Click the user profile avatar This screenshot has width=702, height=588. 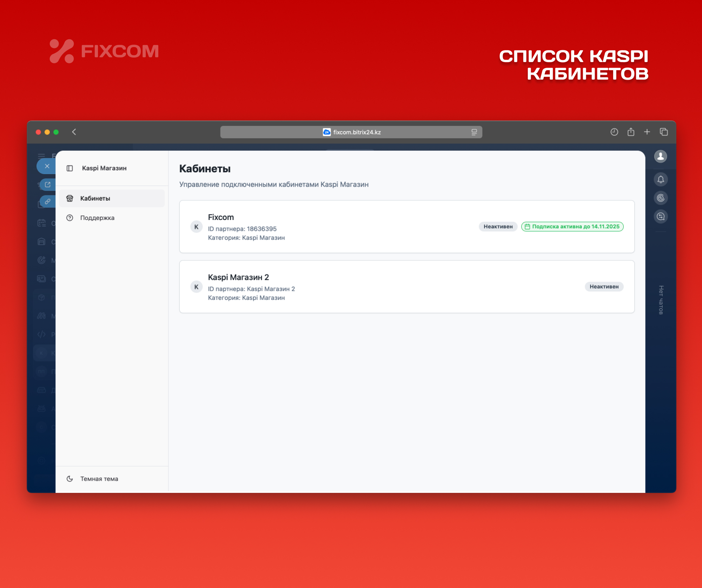[660, 156]
